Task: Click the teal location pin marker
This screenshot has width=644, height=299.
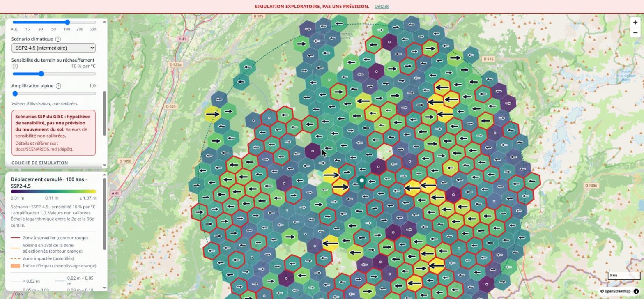Action: click(x=361, y=182)
